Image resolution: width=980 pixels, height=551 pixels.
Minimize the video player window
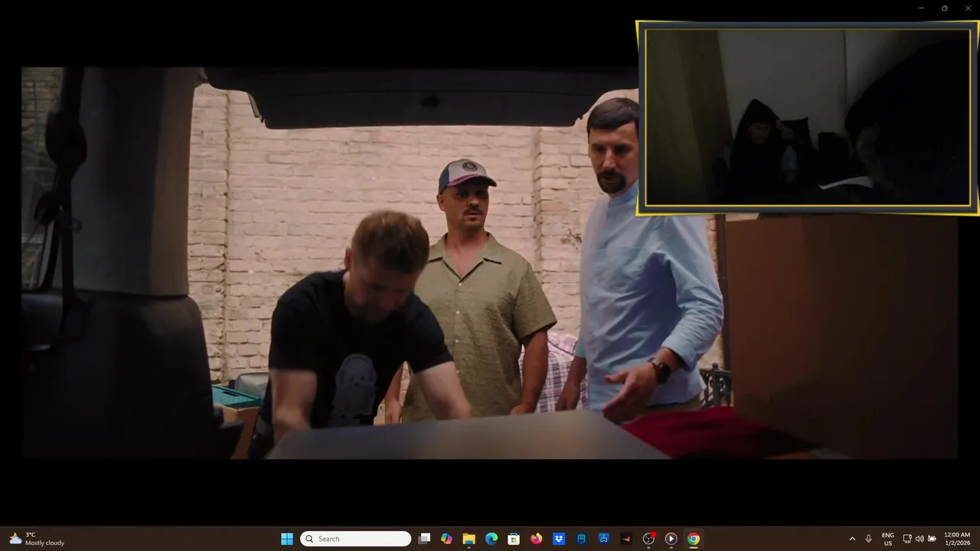[921, 8]
